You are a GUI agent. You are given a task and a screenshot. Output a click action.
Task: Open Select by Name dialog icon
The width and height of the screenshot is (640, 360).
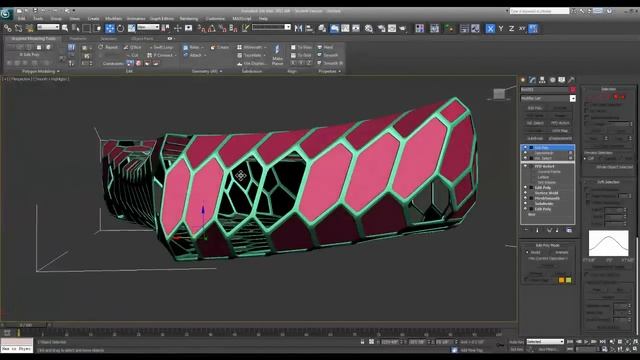76,28
